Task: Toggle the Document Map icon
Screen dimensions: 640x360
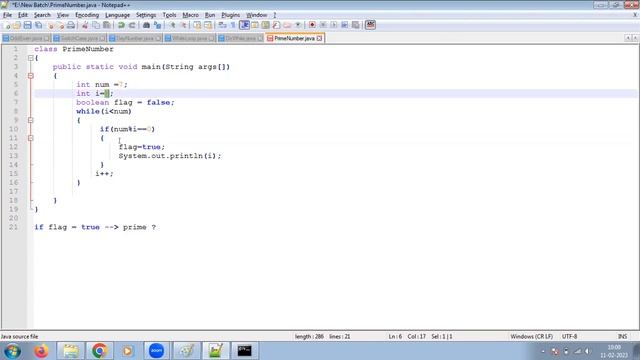Action: point(265,25)
